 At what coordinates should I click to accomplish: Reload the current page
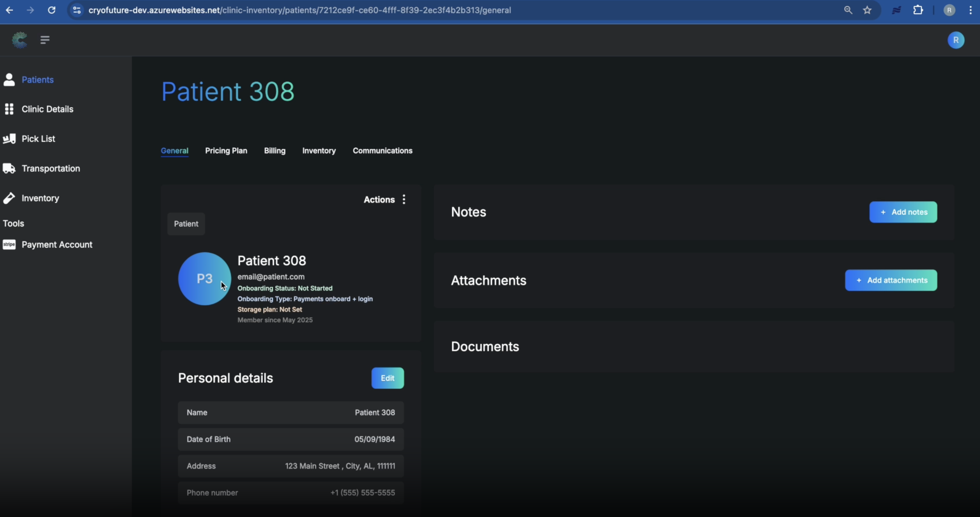click(52, 10)
